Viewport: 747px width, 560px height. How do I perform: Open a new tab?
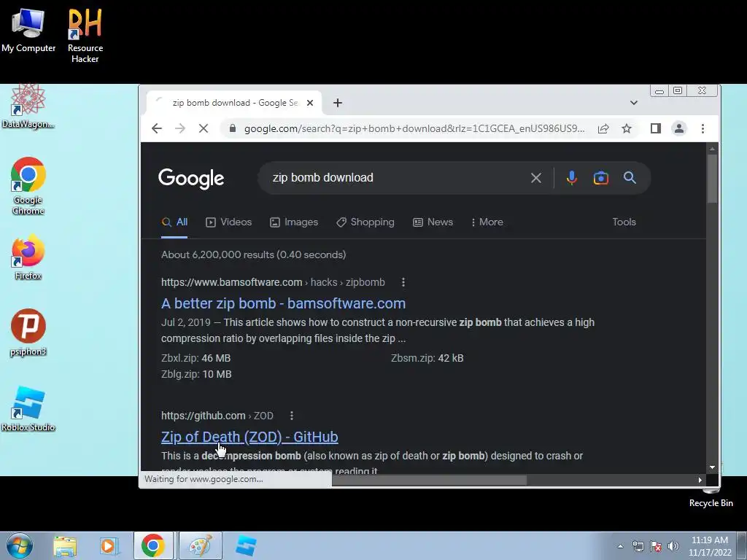pyautogui.click(x=337, y=103)
